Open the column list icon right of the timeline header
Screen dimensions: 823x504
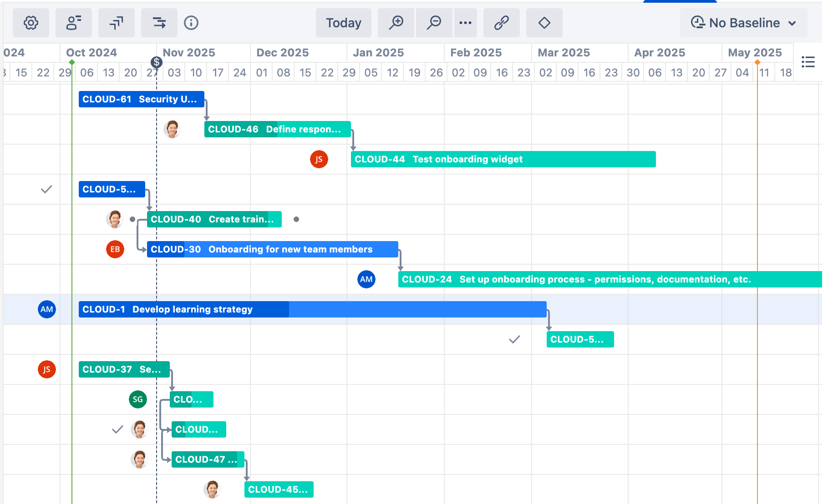pyautogui.click(x=808, y=62)
